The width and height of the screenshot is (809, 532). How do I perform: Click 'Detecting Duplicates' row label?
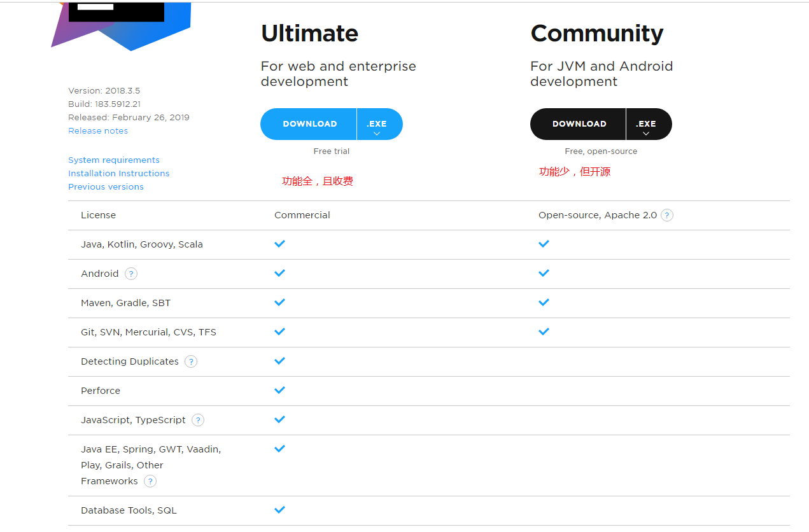coord(130,361)
